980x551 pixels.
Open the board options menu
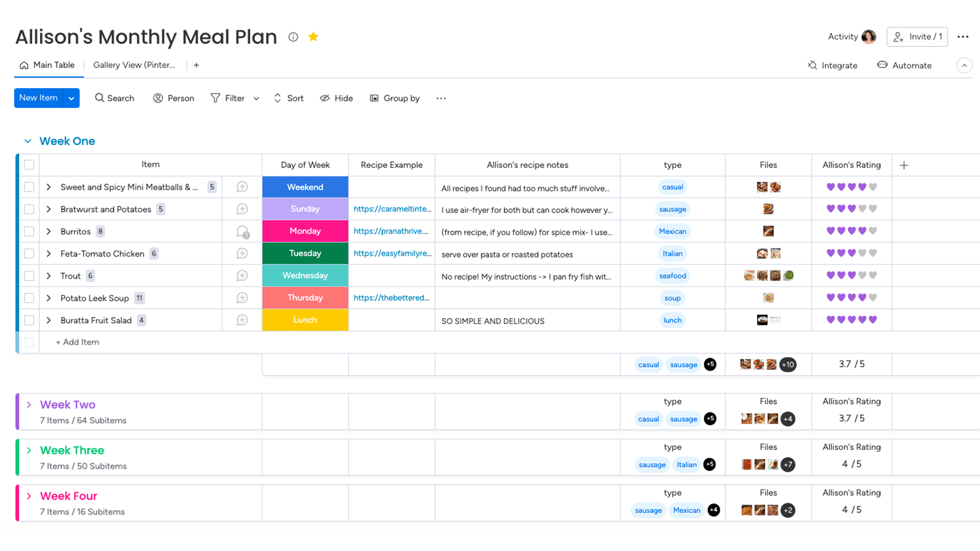(964, 36)
